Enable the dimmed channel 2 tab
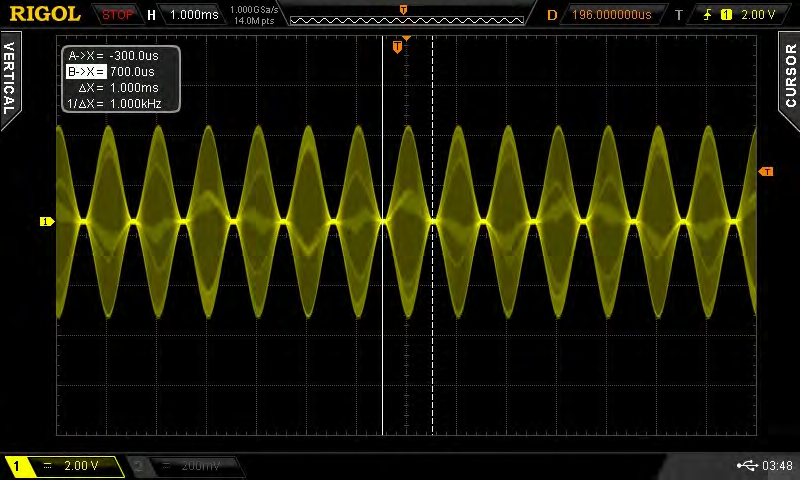 (139, 466)
